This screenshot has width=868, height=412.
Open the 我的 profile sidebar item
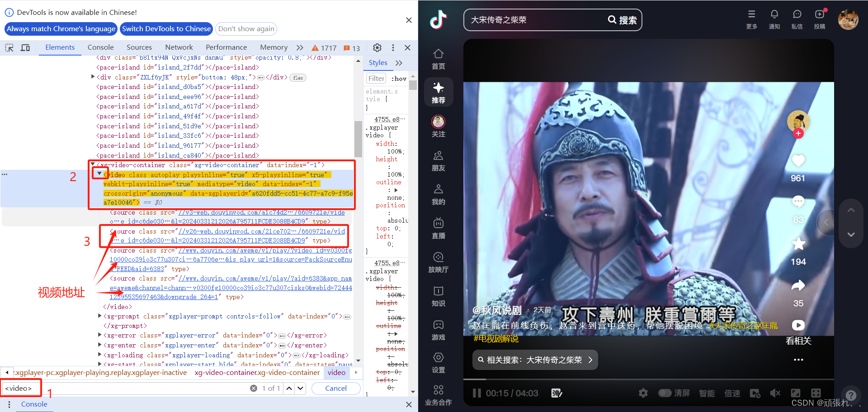[x=438, y=195]
